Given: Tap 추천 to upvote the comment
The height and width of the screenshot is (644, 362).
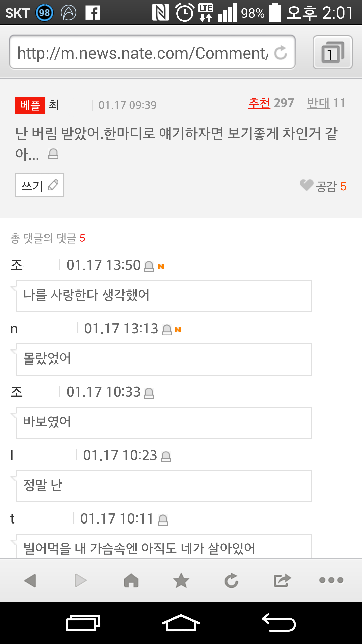Looking at the screenshot, I should 259,103.
